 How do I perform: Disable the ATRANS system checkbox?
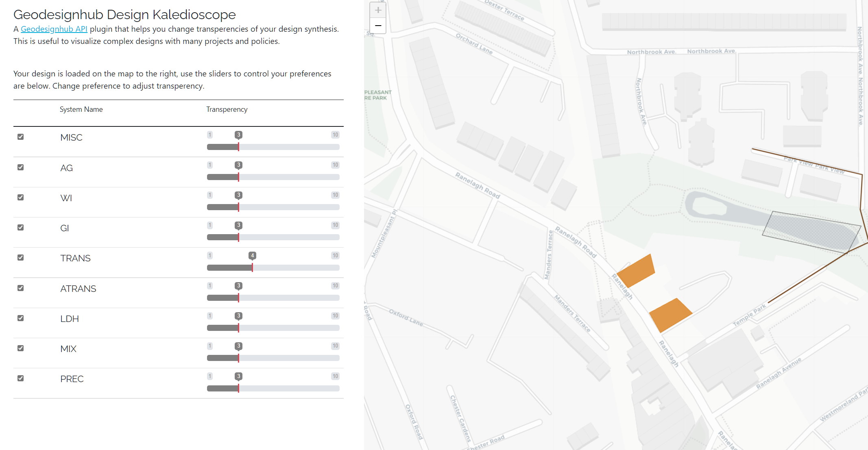pyautogui.click(x=21, y=288)
